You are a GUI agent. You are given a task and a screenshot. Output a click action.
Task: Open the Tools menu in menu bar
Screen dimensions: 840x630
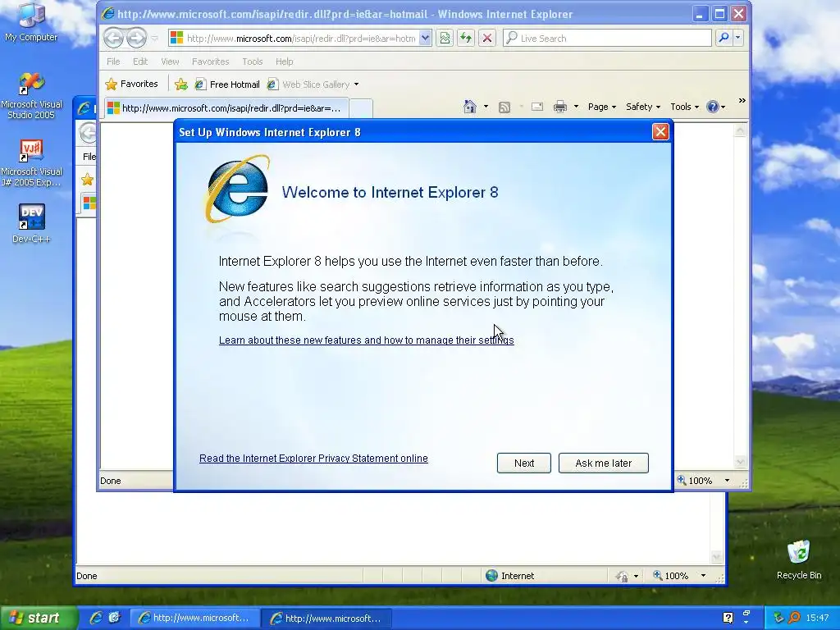(253, 62)
